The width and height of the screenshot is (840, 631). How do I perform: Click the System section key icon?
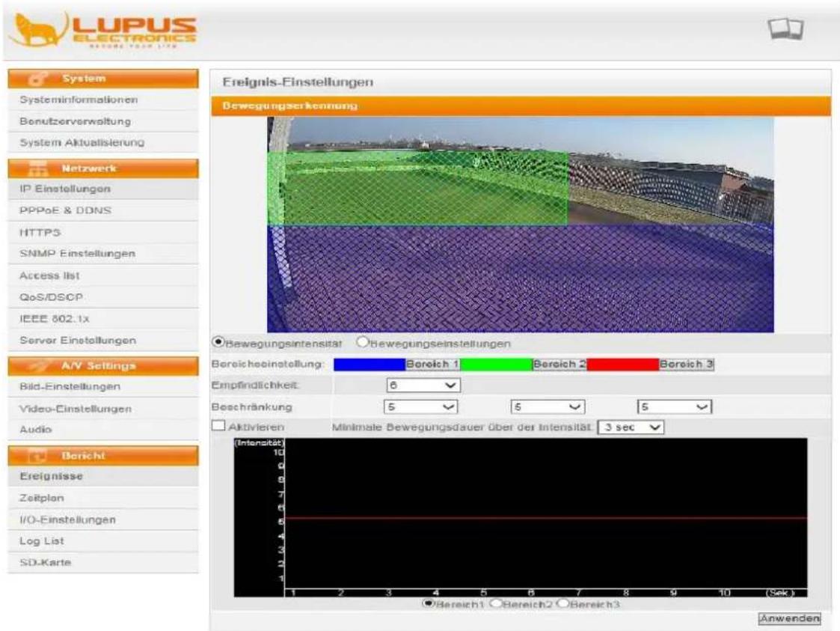point(39,79)
